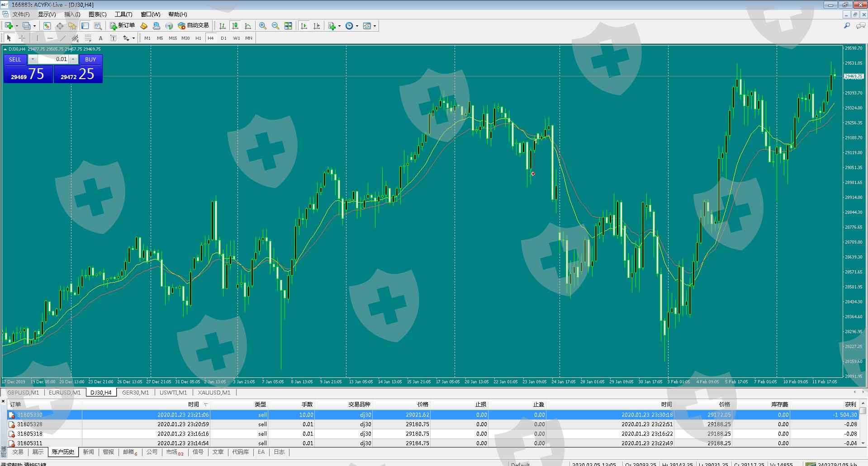The image size is (868, 466).
Task: Select the horizontal line drawing tool
Action: 50,38
